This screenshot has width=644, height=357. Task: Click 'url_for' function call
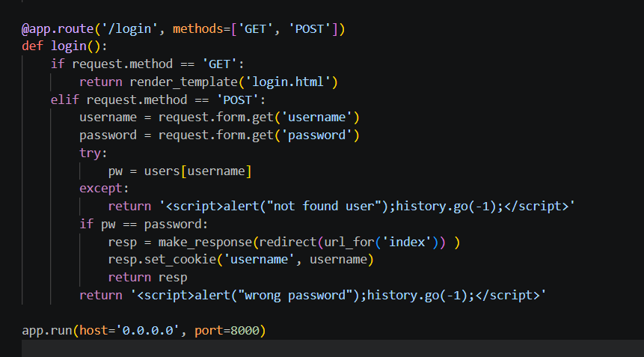(x=349, y=242)
